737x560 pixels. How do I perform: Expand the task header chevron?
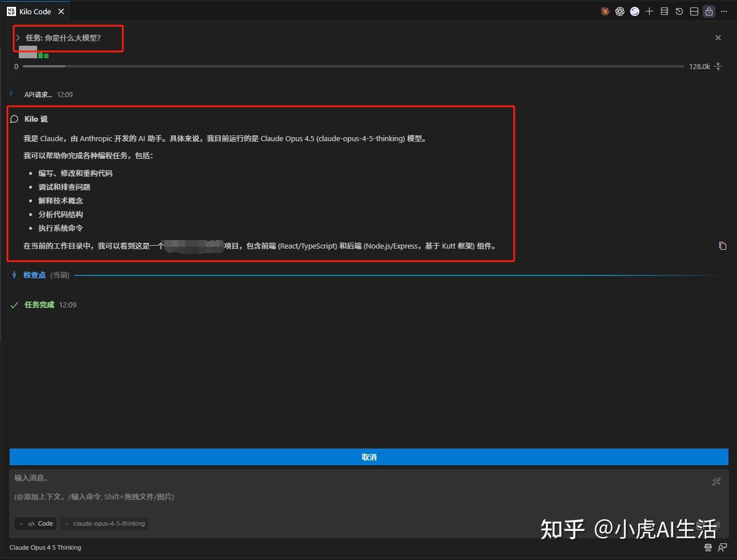coord(18,38)
